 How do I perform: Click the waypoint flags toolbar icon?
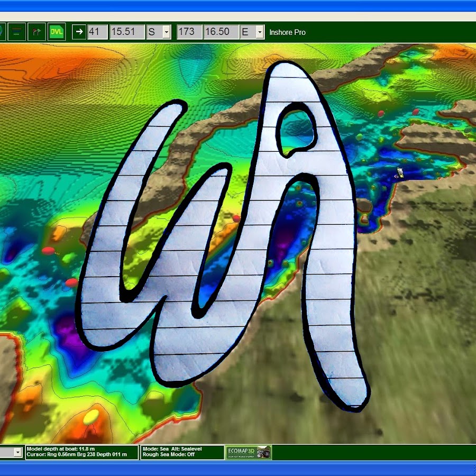(x=36, y=32)
